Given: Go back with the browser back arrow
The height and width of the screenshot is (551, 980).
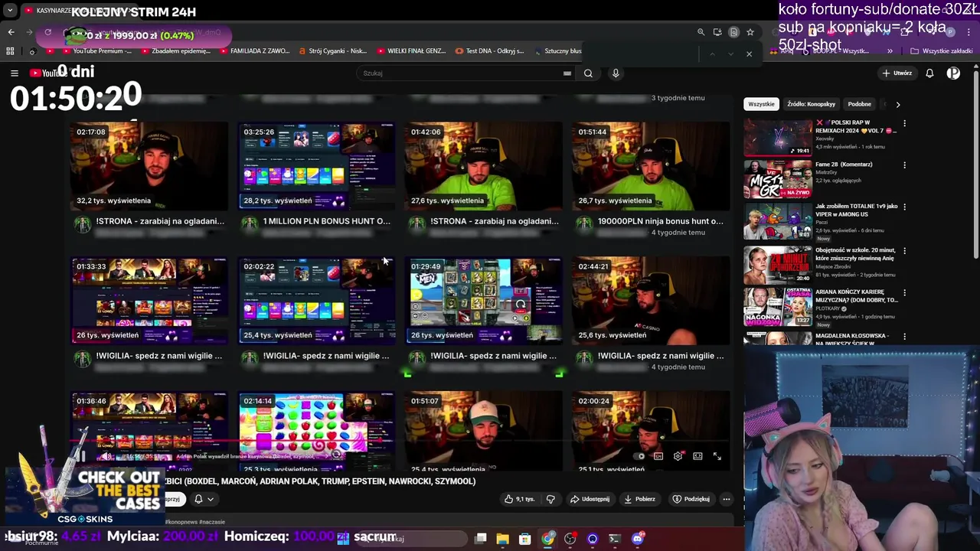Looking at the screenshot, I should (x=11, y=32).
